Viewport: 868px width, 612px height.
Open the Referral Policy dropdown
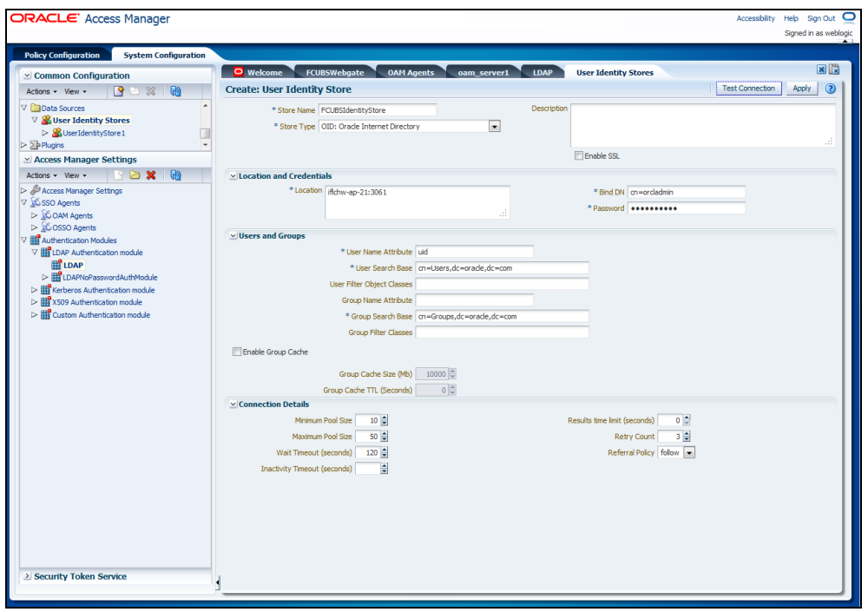[x=689, y=452]
